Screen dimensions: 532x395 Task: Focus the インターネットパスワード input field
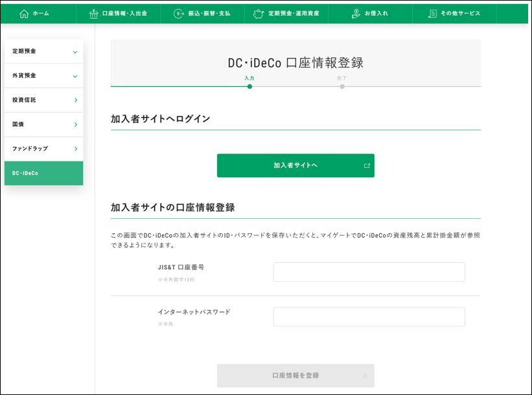click(x=369, y=317)
